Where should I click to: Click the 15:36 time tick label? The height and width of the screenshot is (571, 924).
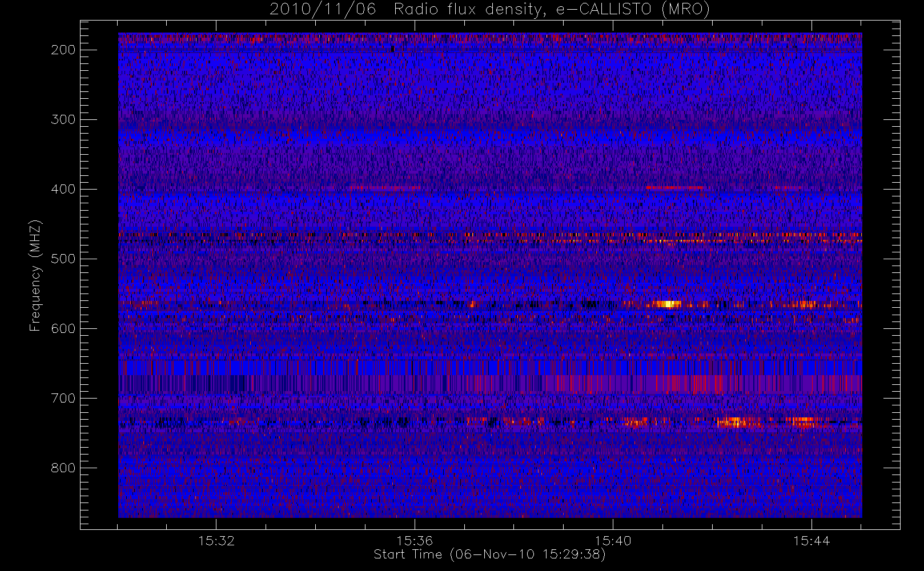click(x=415, y=540)
